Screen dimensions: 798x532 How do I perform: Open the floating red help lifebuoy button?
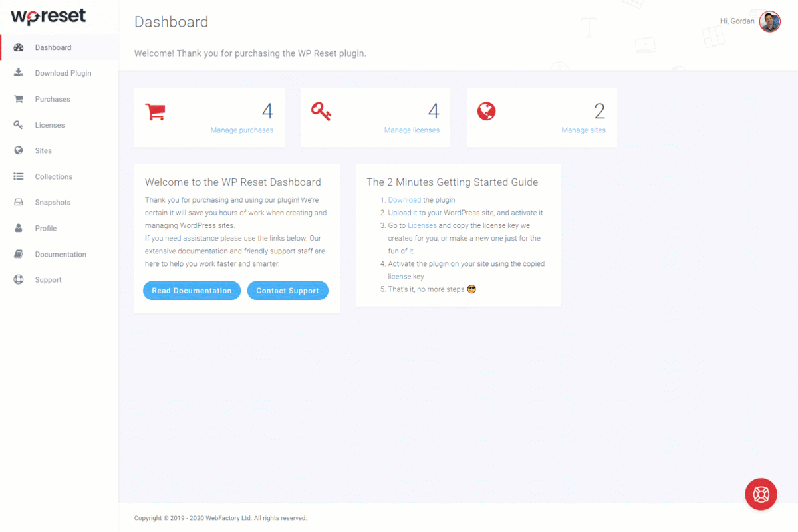(761, 494)
